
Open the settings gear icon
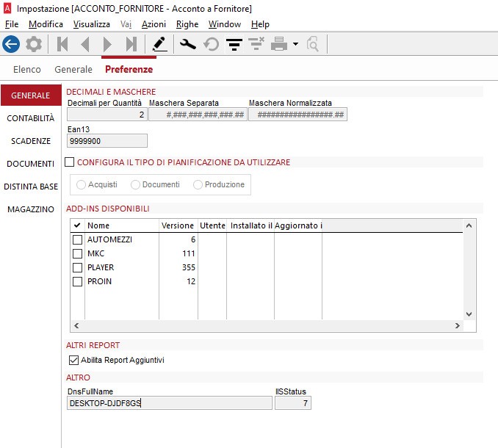[34, 44]
